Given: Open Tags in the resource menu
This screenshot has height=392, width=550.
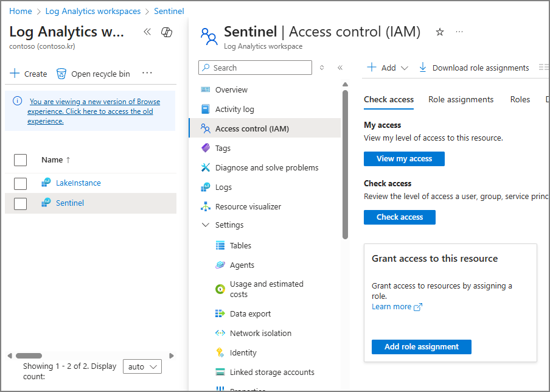Looking at the screenshot, I should (223, 148).
